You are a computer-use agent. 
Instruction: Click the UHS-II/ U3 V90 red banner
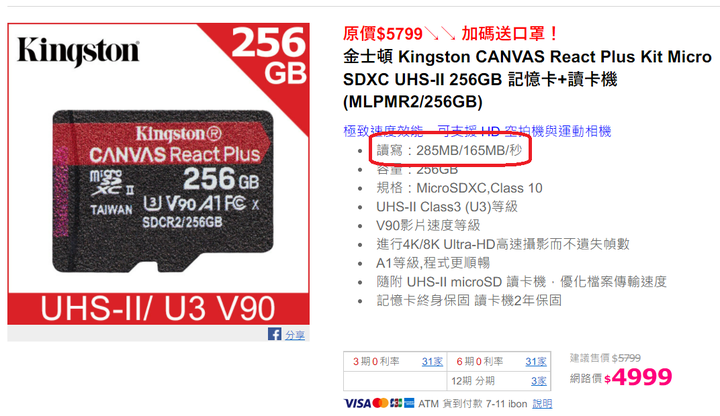[x=158, y=309]
